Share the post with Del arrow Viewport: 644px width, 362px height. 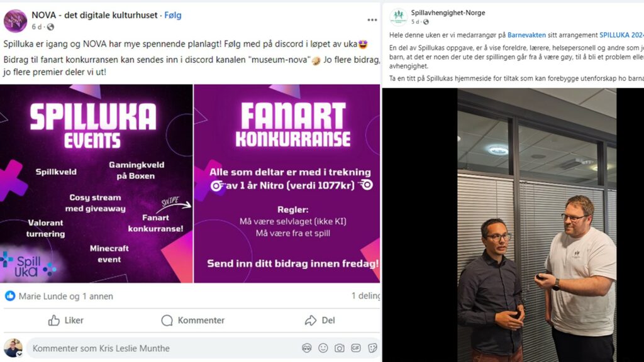pos(319,320)
